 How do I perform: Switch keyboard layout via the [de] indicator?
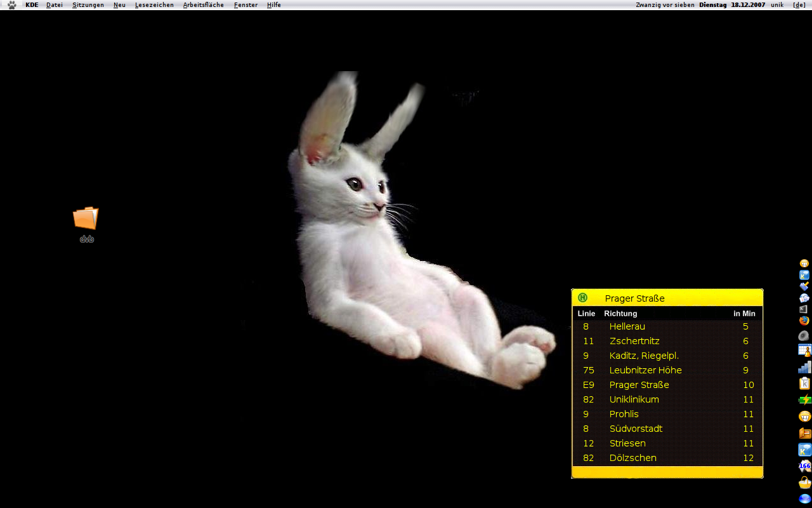click(x=799, y=4)
